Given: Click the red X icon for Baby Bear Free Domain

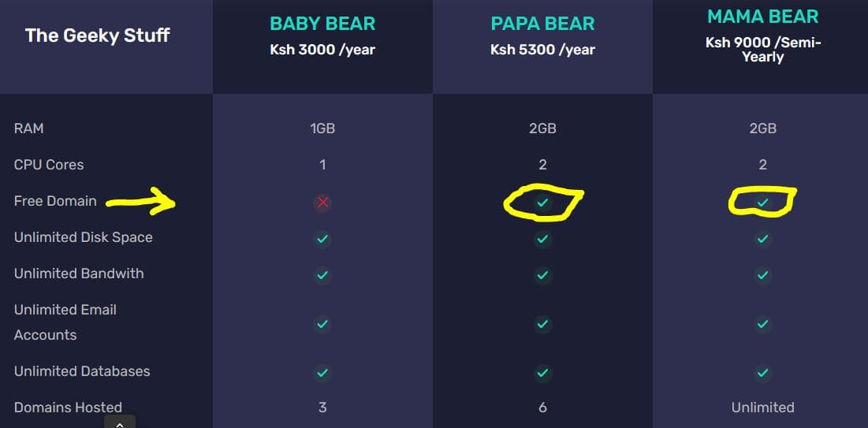Looking at the screenshot, I should coord(322,203).
